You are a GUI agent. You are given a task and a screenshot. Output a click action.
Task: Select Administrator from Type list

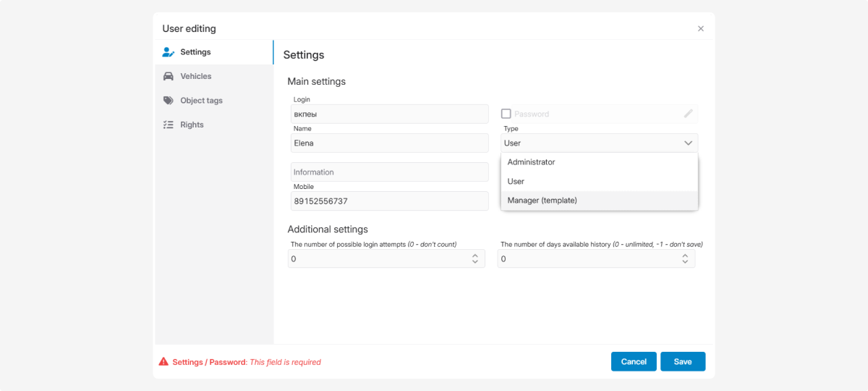(x=531, y=162)
